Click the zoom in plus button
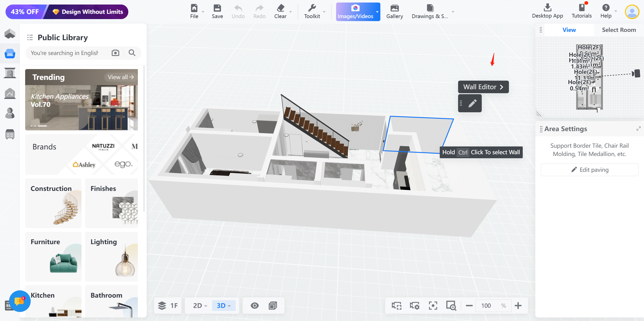The width and height of the screenshot is (644, 321). point(518,305)
